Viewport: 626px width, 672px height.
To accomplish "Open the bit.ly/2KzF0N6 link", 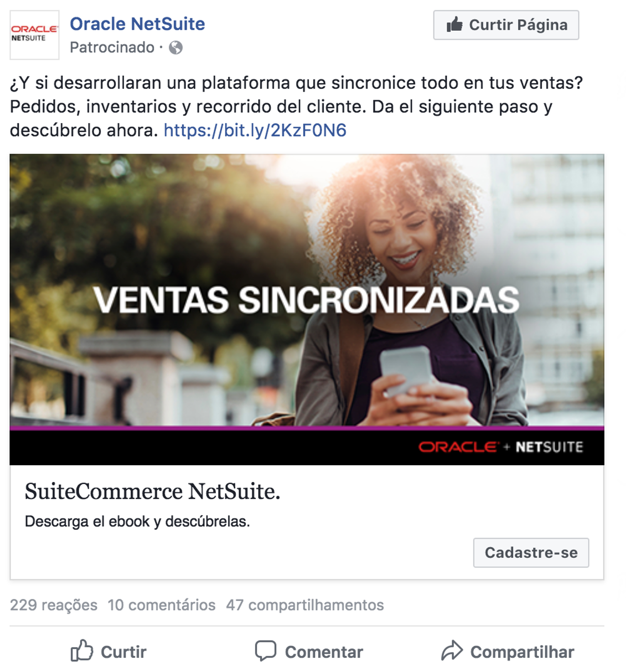I will [255, 130].
